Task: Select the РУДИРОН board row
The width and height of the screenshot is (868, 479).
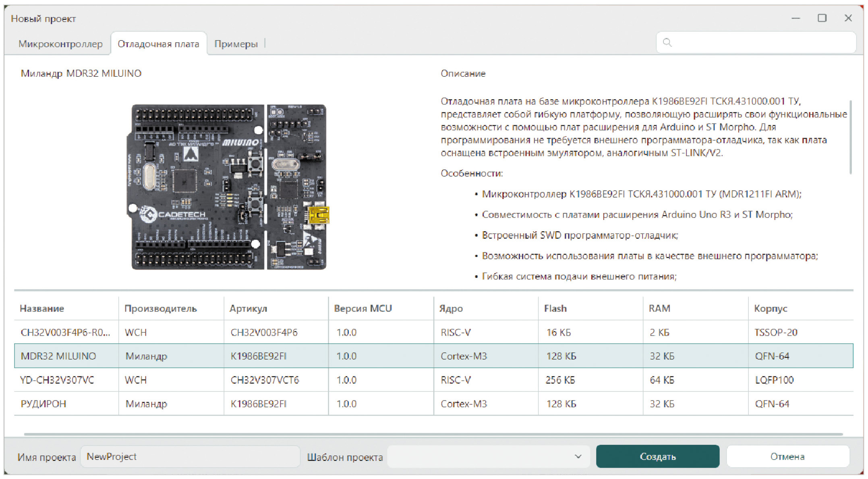Action: (x=44, y=404)
